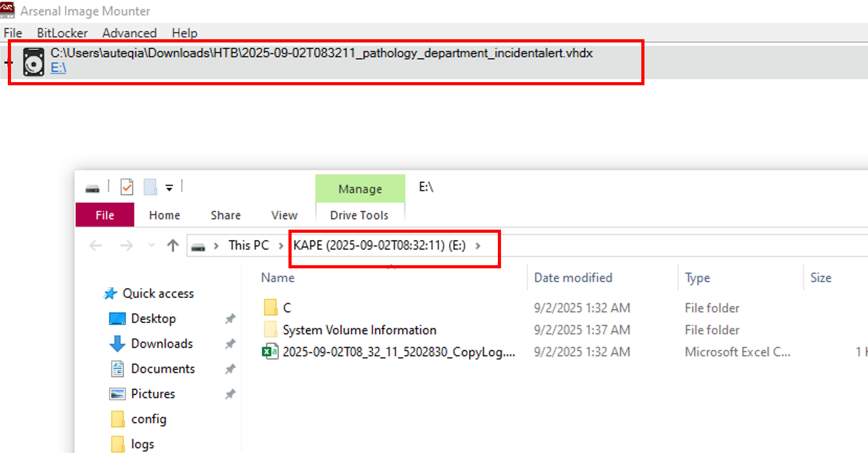Sort by Date modified column header
This screenshot has width=868, height=453.
573,278
